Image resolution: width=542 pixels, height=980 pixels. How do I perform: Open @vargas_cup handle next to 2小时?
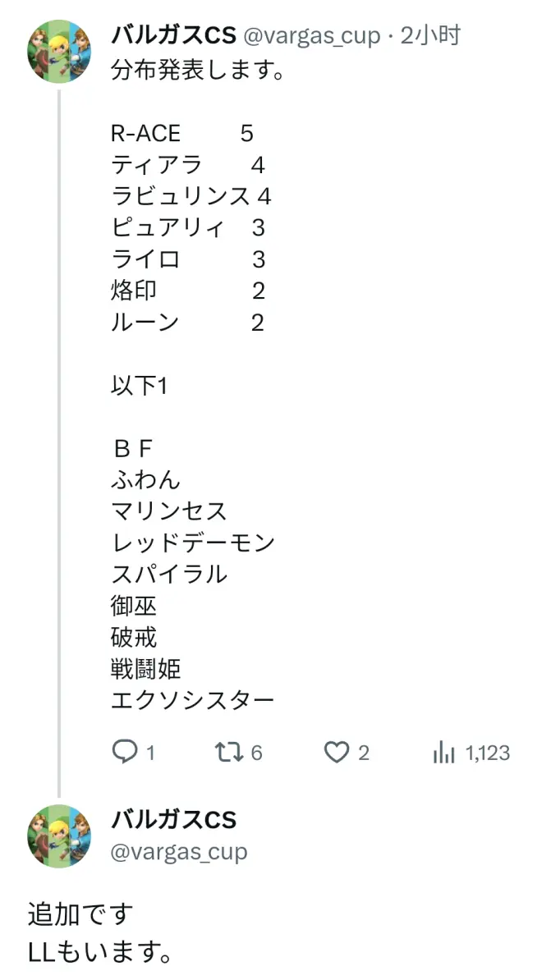(x=312, y=35)
